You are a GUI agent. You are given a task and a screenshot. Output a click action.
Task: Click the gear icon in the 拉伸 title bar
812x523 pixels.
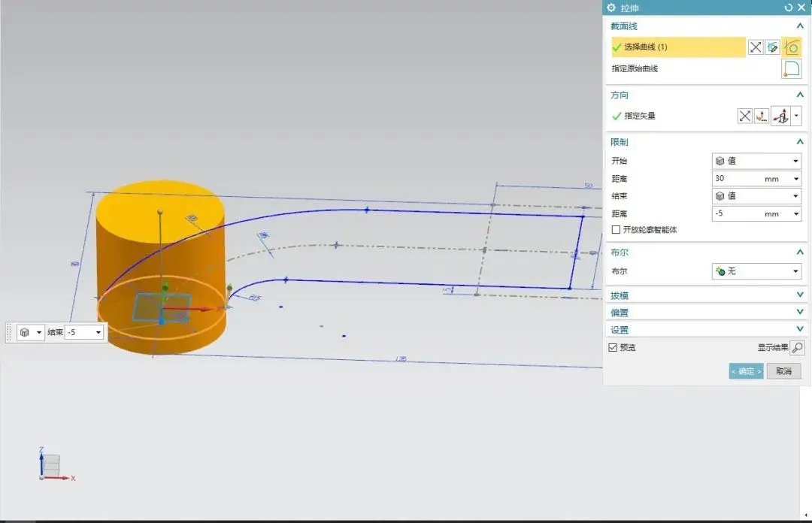(x=611, y=8)
